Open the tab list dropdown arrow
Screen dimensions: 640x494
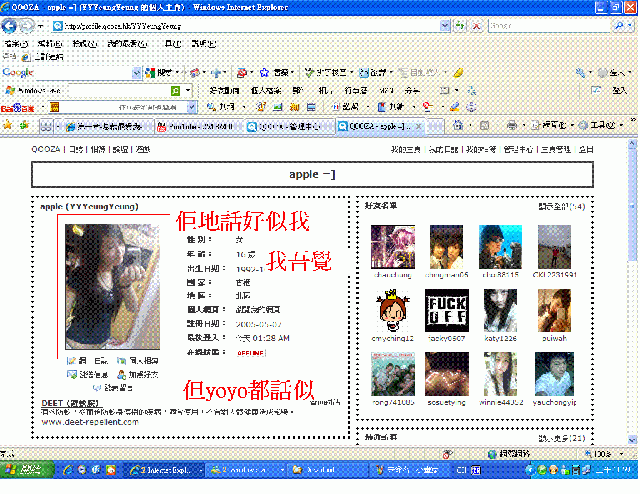(x=58, y=127)
